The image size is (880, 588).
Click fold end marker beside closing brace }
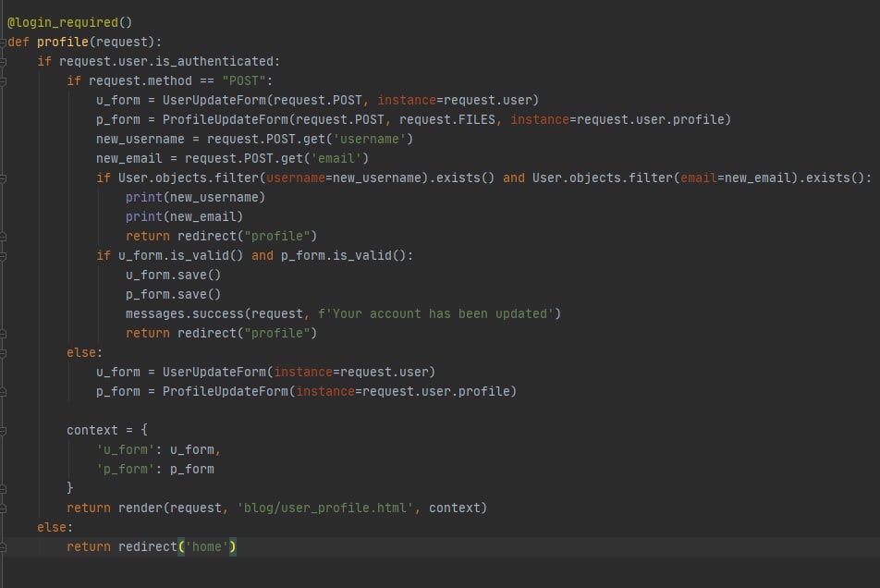[x=3, y=489]
